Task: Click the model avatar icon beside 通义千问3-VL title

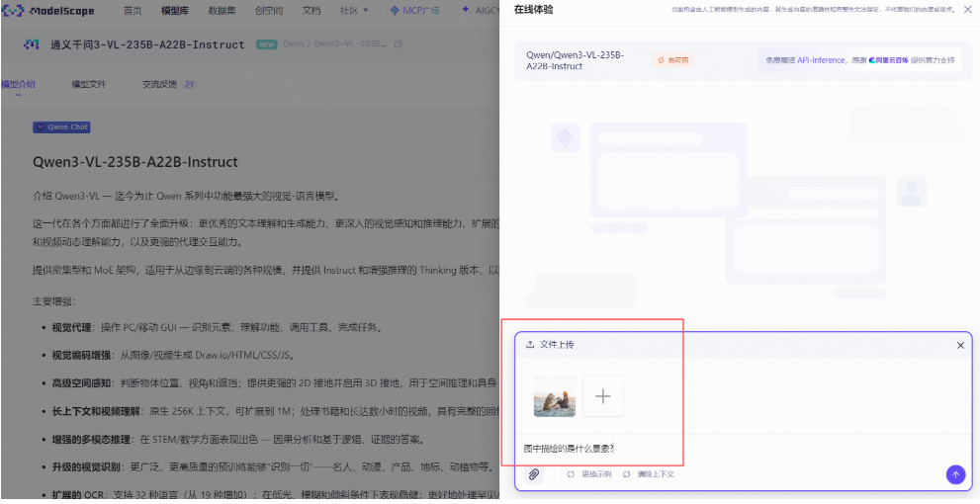Action: [x=32, y=44]
